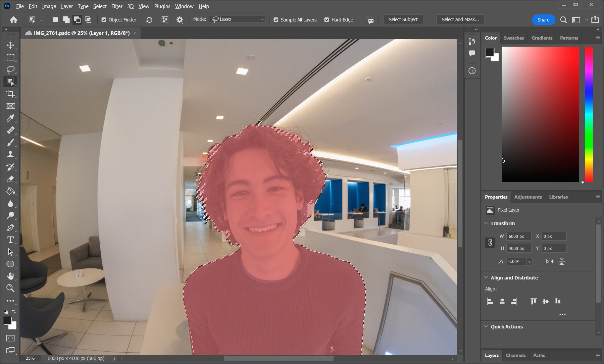Uncheck Sample All Layers
Viewport: 604px width, 364px height.
click(x=276, y=20)
